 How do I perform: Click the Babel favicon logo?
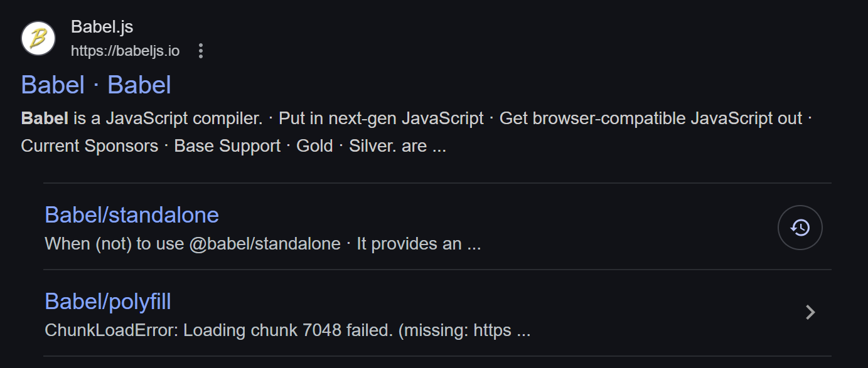click(38, 38)
